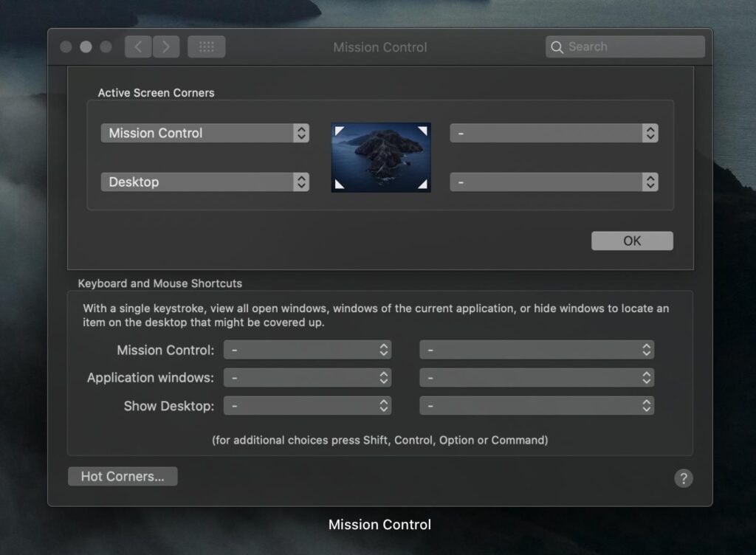Show all preferences grid icon
The width and height of the screenshot is (756, 555).
[207, 46]
